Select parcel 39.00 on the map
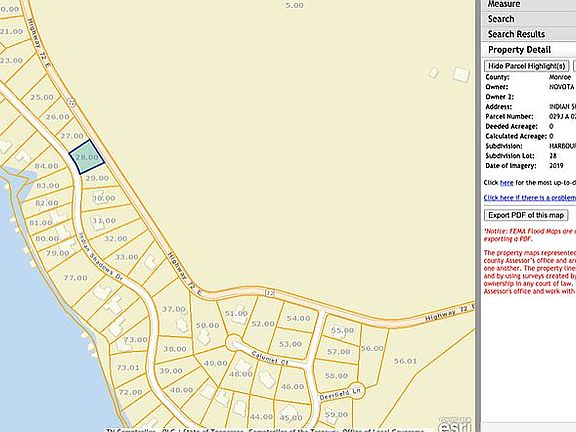 (x=171, y=371)
